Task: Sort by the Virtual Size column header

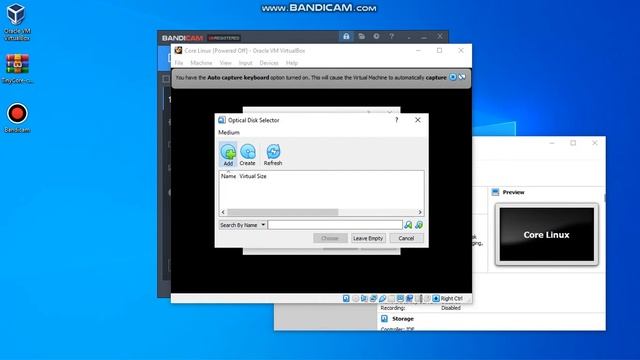Action: [x=253, y=176]
